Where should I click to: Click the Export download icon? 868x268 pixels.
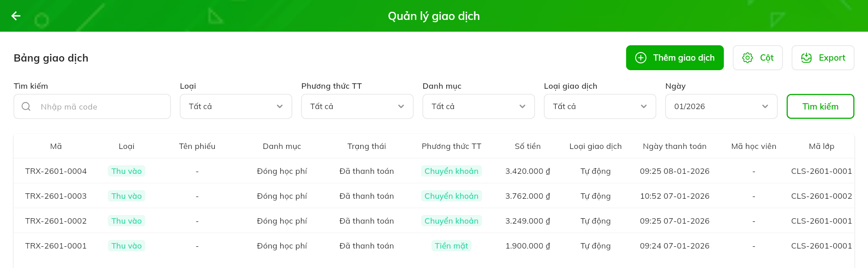[x=807, y=58]
